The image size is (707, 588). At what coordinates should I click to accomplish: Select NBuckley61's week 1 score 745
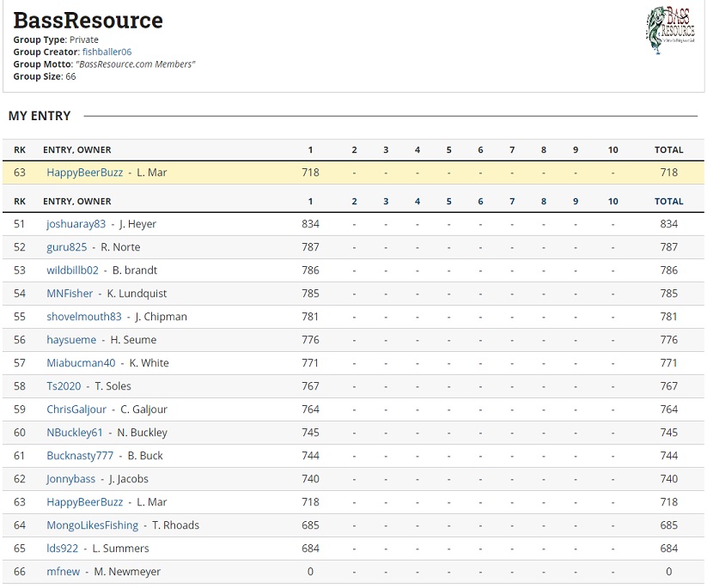(310, 433)
